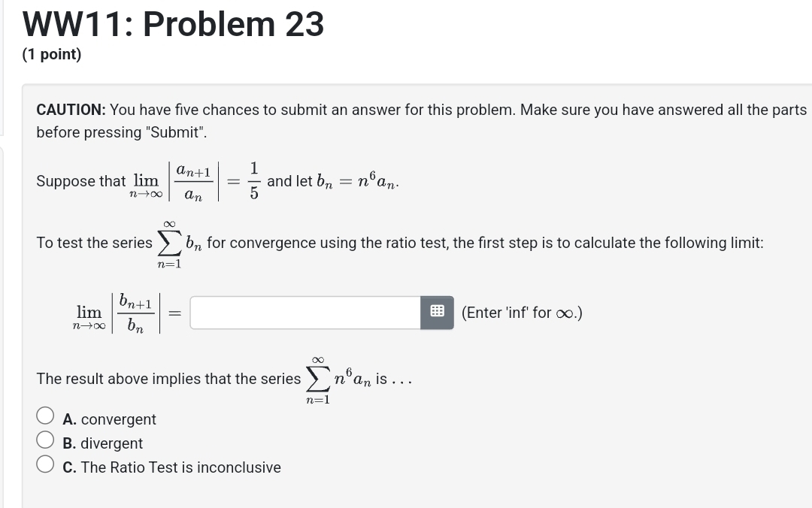Mark the divergent radio option

click(x=45, y=438)
